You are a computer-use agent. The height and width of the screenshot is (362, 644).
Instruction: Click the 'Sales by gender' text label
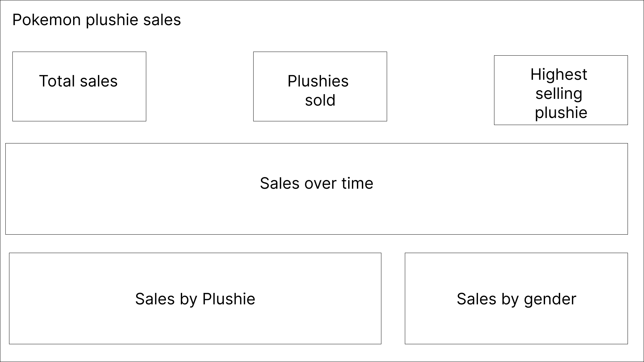pyautogui.click(x=516, y=299)
